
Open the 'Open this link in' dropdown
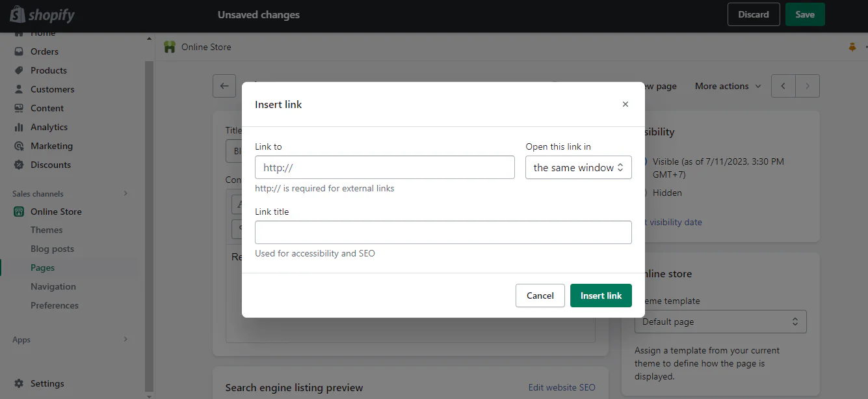tap(578, 167)
